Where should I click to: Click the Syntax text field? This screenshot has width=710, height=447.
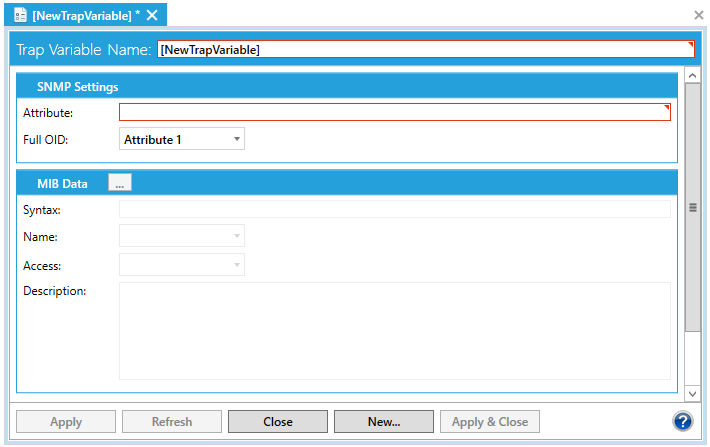point(394,209)
